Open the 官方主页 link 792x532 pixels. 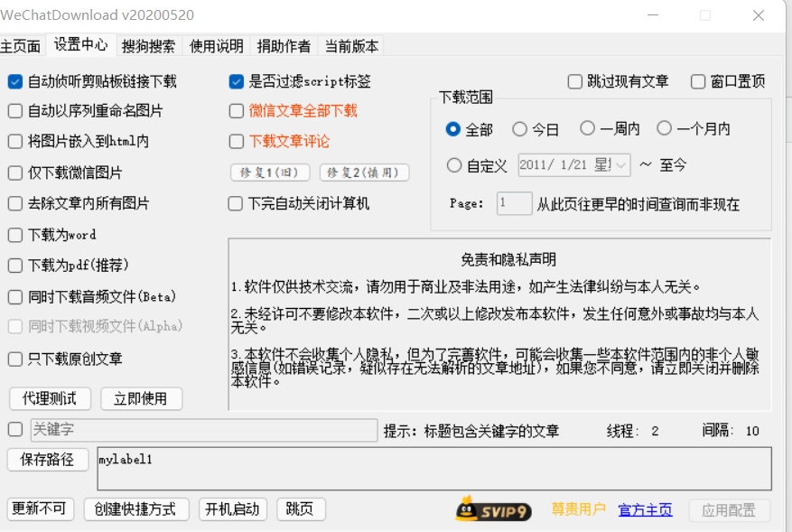(x=645, y=510)
